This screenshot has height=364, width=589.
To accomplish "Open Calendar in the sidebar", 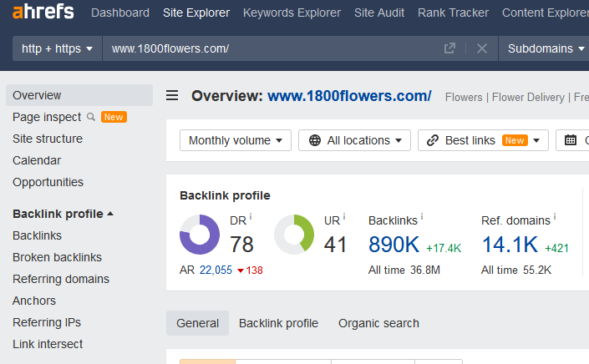I will (37, 160).
